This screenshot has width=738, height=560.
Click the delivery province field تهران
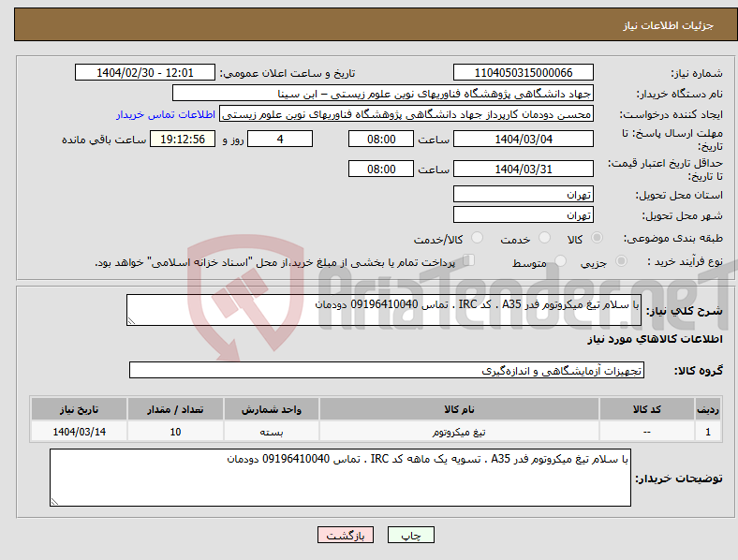524,194
